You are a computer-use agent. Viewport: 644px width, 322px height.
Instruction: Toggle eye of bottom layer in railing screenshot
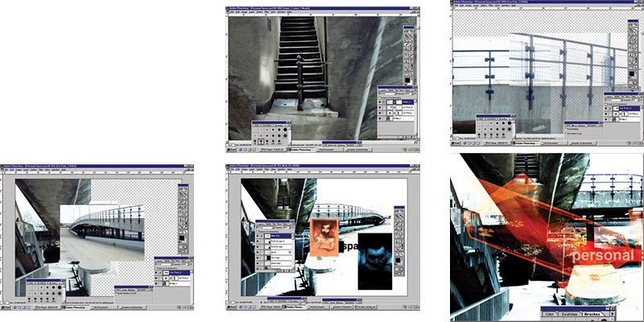pyautogui.click(x=606, y=119)
